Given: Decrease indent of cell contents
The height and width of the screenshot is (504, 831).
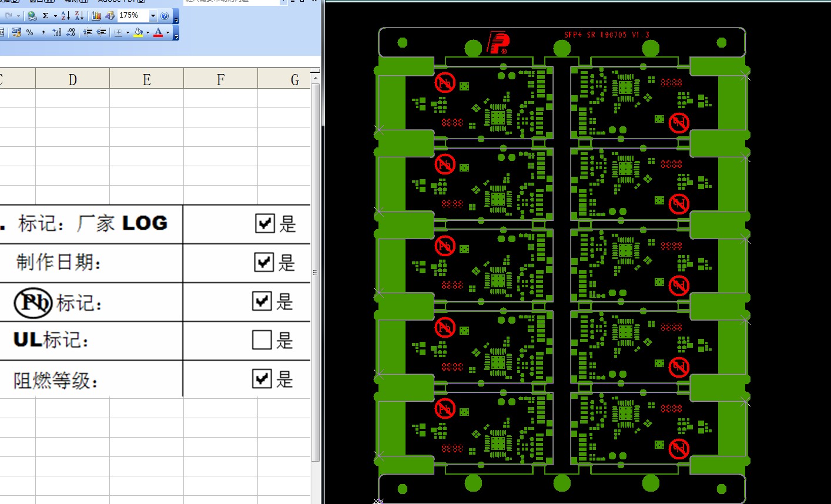Looking at the screenshot, I should coord(88,32).
